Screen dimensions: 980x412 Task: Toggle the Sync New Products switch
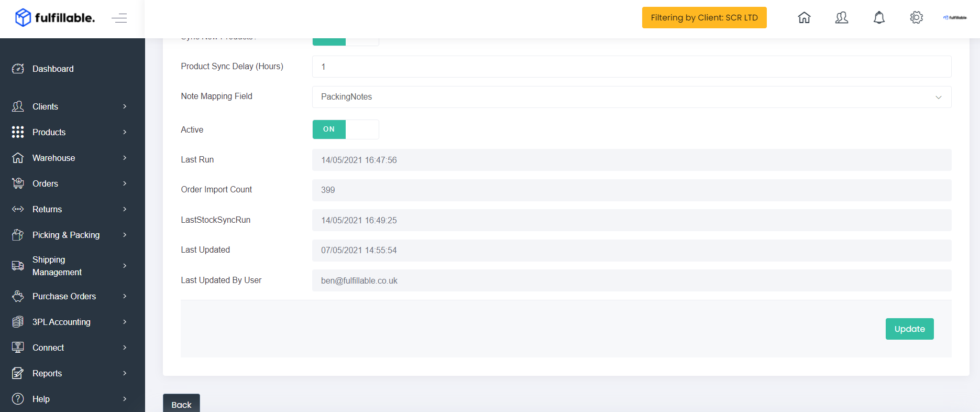[x=346, y=41]
